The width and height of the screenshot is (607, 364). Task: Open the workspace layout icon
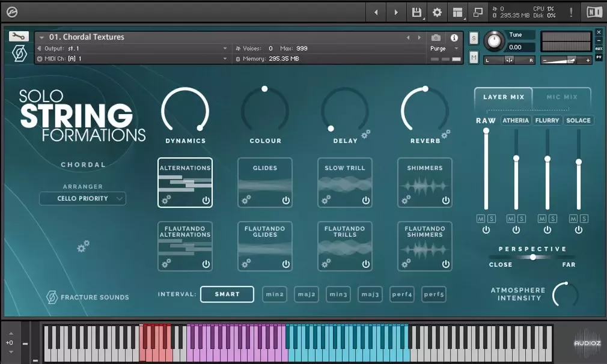point(457,13)
